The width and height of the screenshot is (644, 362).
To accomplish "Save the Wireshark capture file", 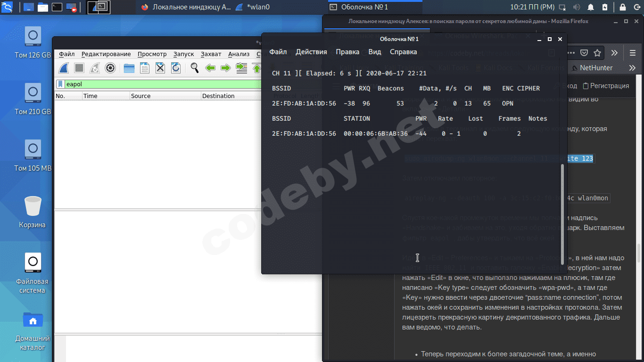I will coord(145,68).
